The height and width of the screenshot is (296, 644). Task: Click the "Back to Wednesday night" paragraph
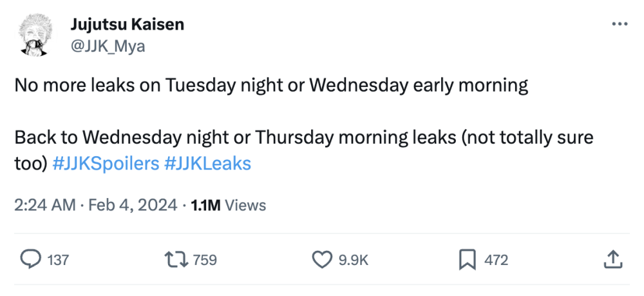point(303,138)
